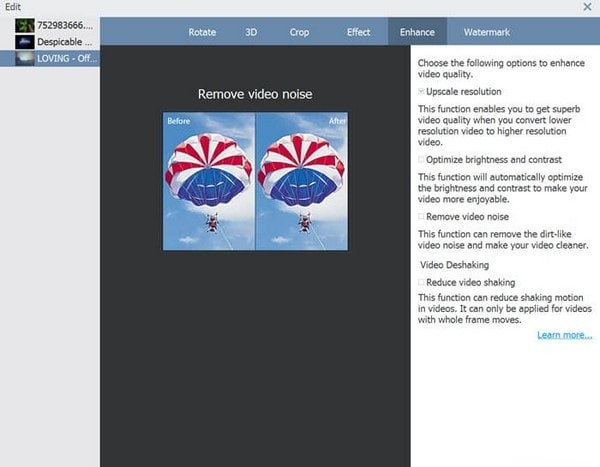Switch to the Rotate tab

point(202,32)
